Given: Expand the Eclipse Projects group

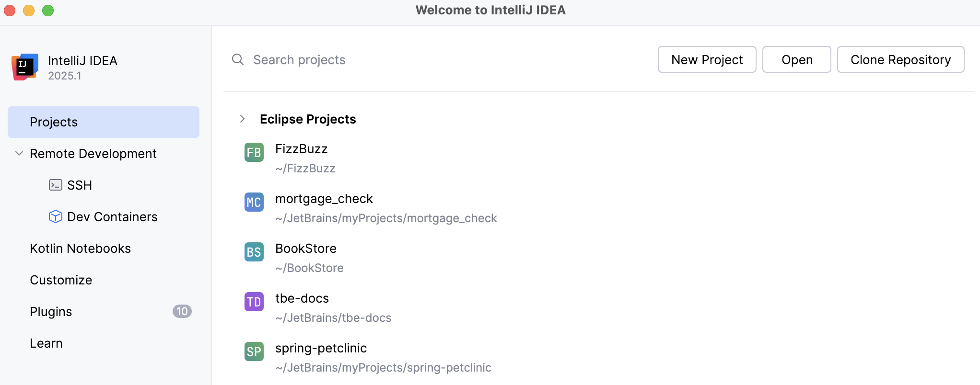Looking at the screenshot, I should tap(243, 119).
